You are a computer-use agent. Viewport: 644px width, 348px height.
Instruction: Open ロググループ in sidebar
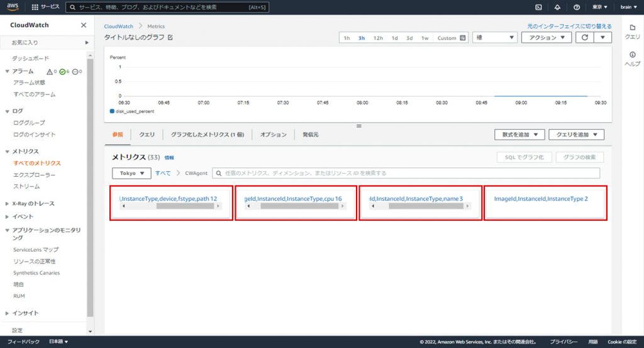[29, 123]
